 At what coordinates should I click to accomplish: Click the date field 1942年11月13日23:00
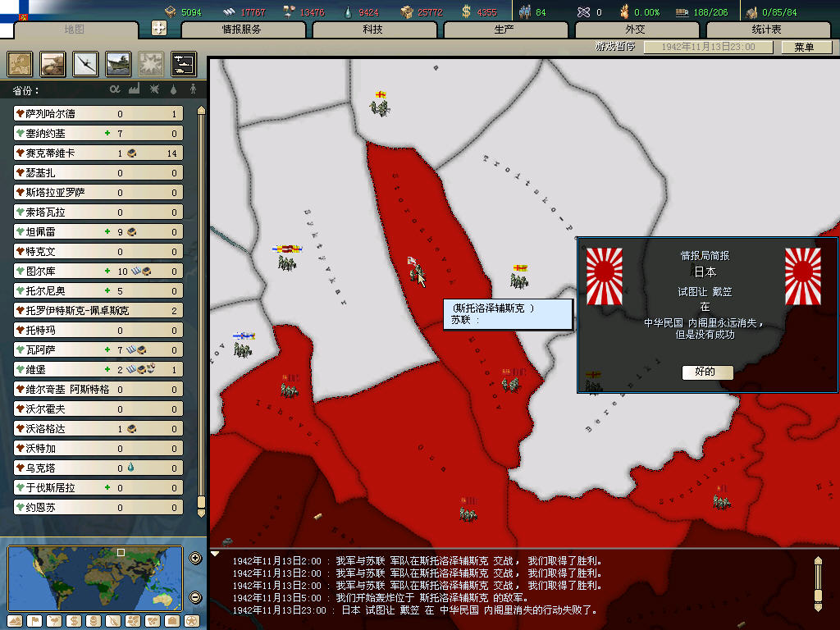(x=708, y=47)
